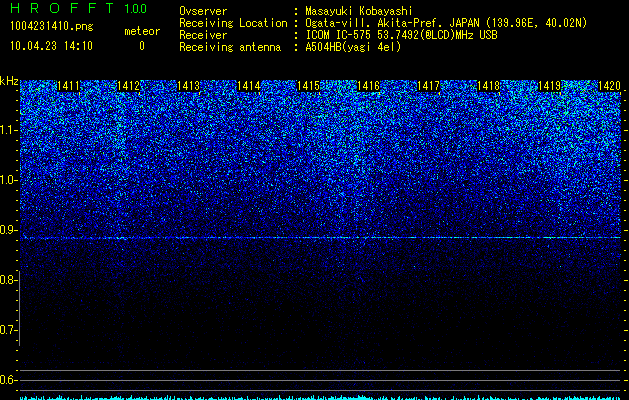629x400 pixels.
Task: Click the 1420 time marker
Action: click(609, 86)
